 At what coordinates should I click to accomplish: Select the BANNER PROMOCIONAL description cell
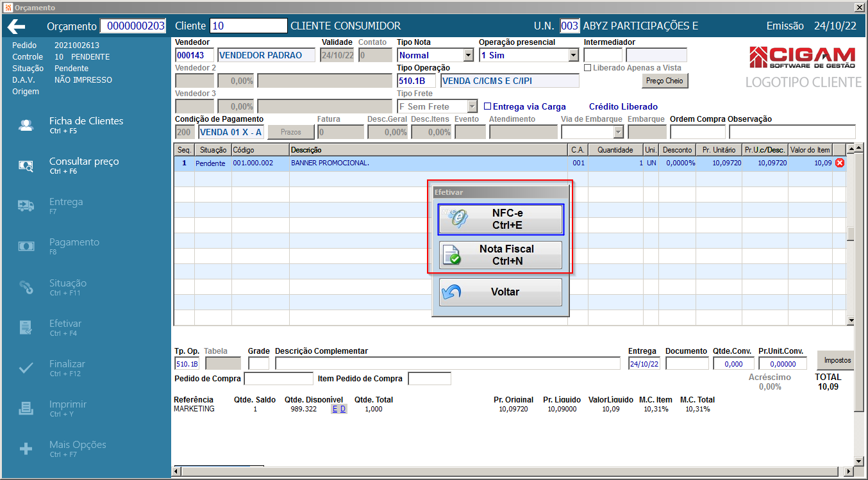click(x=428, y=163)
